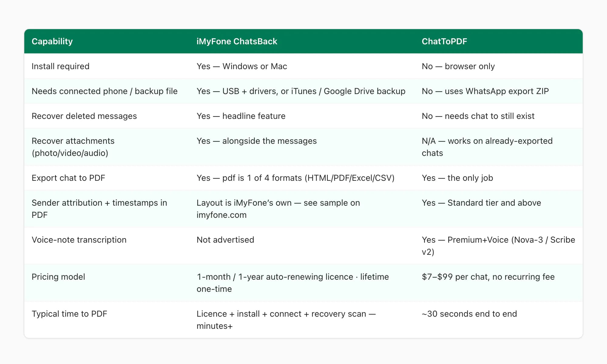607x364 pixels.
Task: Click the 'Yes — the only job' cell
Action: 457,178
